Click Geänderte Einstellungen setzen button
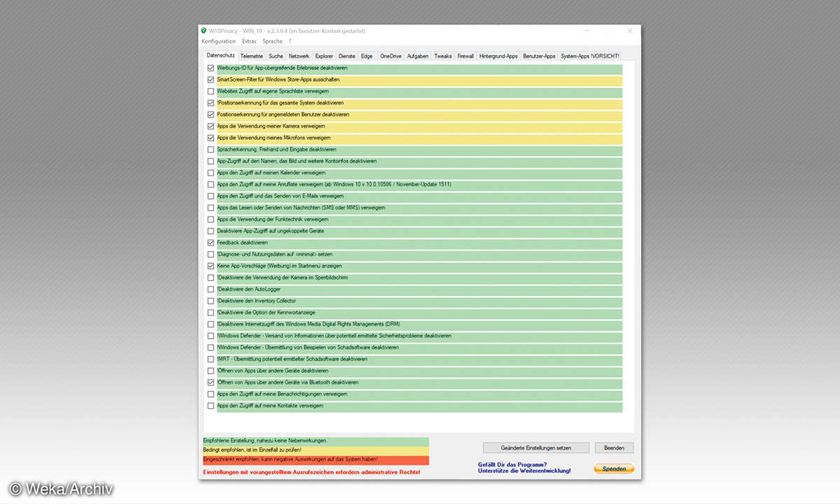Screen dimensions: 840x504 click(x=536, y=448)
